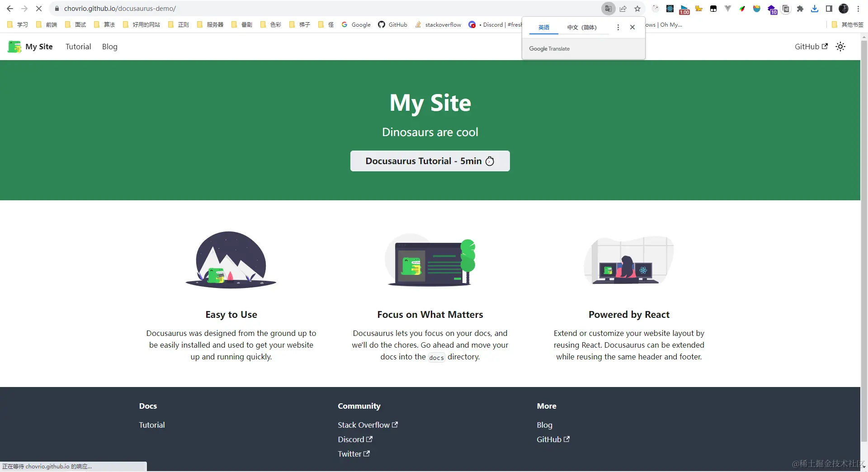Viewport: 868px width, 472px height.
Task: Open the footer Twitter link
Action: [354, 454]
